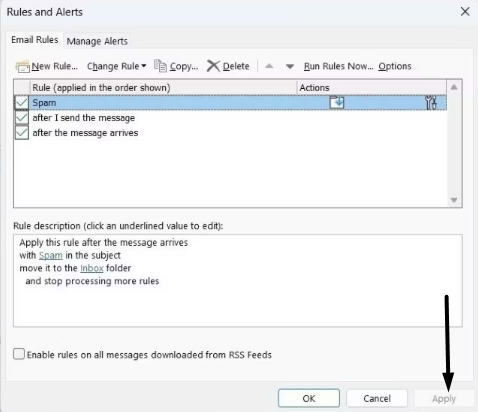Click the Copy rule pages icon
478x412 pixels.
(160, 66)
